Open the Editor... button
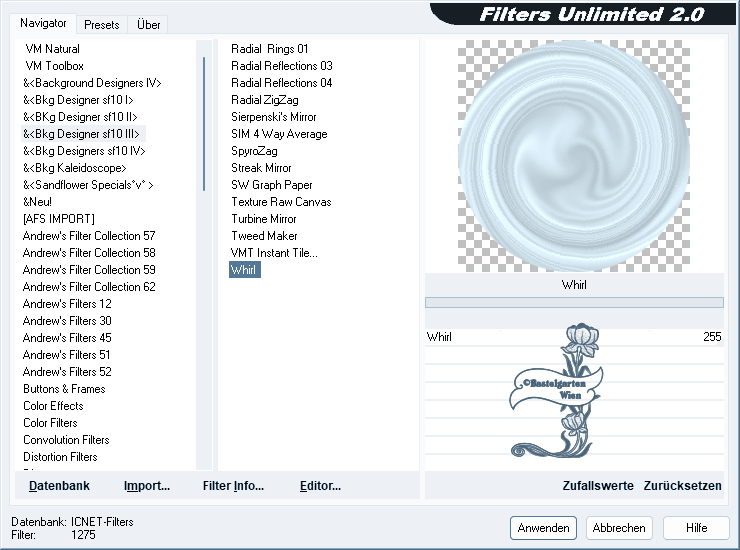 [320, 486]
